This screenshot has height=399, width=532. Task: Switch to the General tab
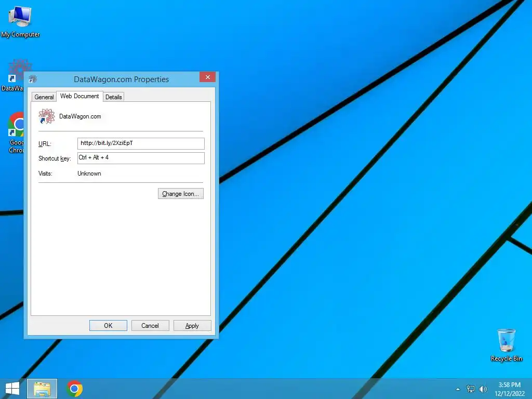44,97
